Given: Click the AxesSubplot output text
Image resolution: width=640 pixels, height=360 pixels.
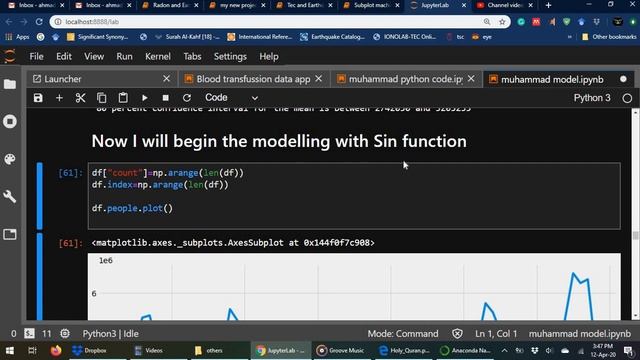Looking at the screenshot, I should click(233, 243).
